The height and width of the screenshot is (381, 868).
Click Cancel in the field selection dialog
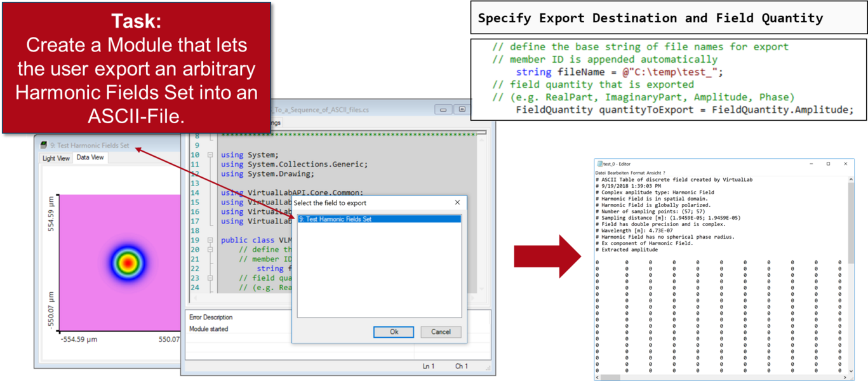coord(443,331)
